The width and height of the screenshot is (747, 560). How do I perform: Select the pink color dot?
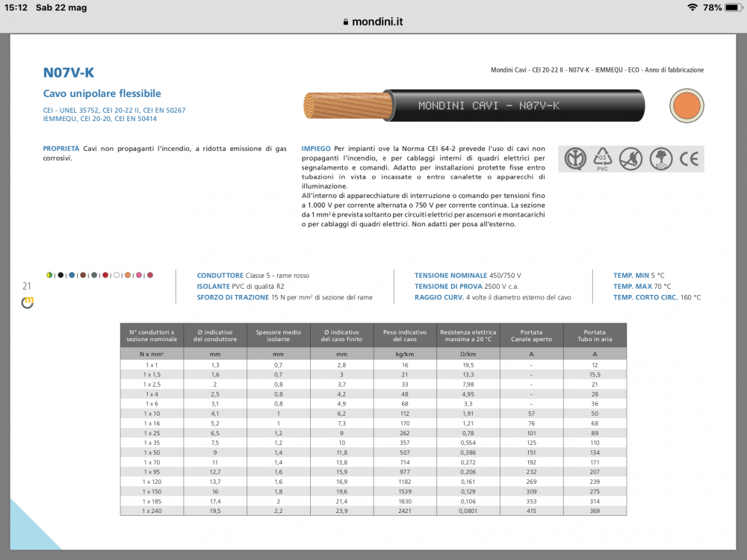(139, 276)
